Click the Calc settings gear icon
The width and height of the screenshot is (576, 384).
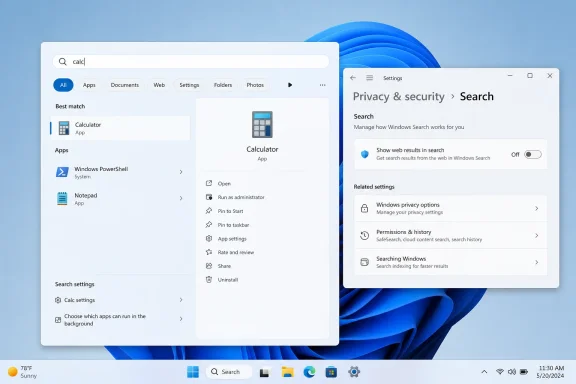click(x=58, y=300)
